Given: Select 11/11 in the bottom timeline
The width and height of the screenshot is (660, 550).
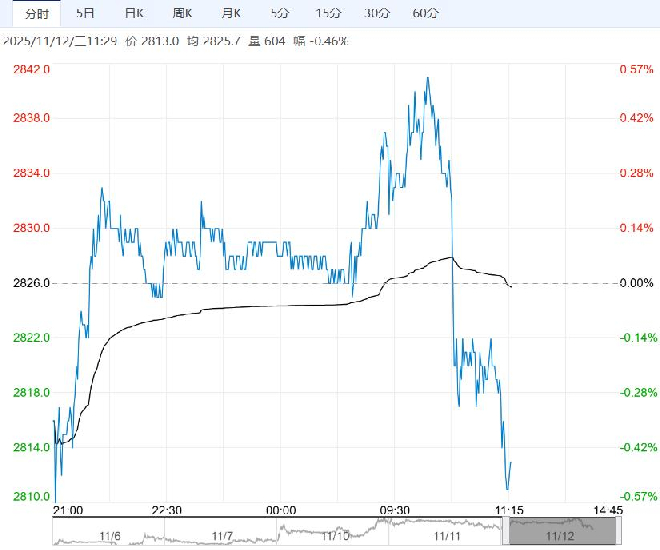Looking at the screenshot, I should (449, 536).
